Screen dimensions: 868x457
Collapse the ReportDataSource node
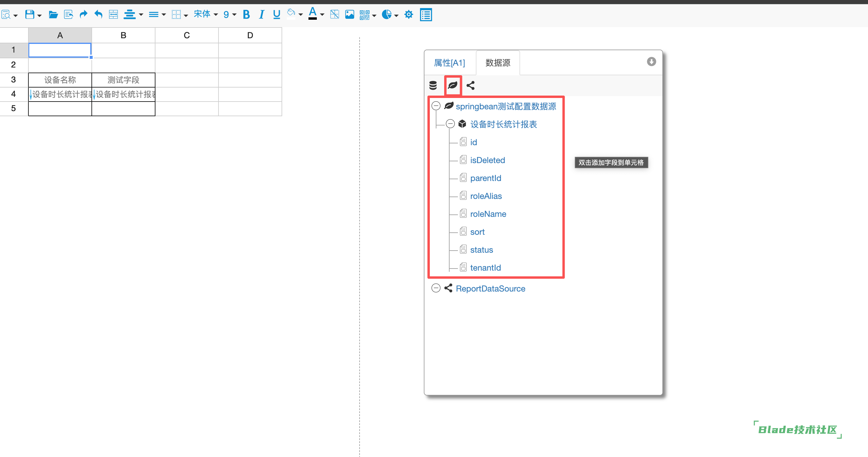(436, 288)
